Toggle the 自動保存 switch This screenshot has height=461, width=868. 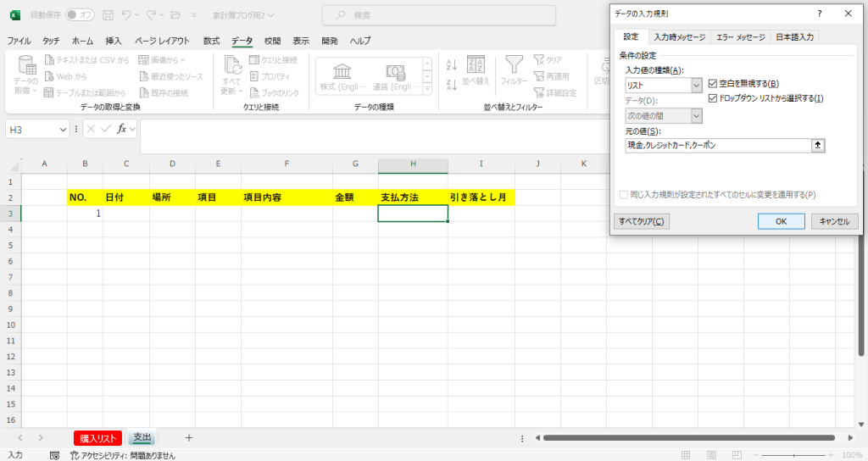(80, 15)
